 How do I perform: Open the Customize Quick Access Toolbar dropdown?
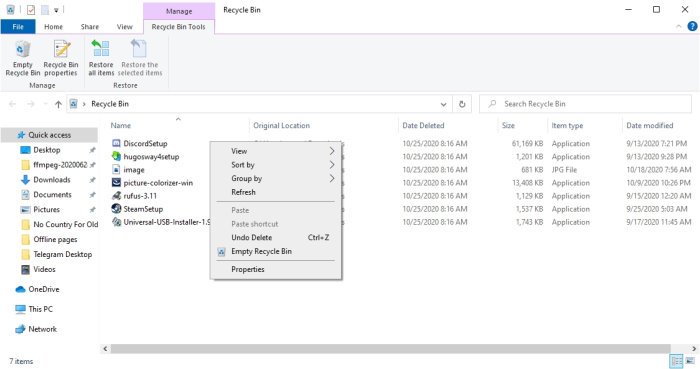coord(56,10)
